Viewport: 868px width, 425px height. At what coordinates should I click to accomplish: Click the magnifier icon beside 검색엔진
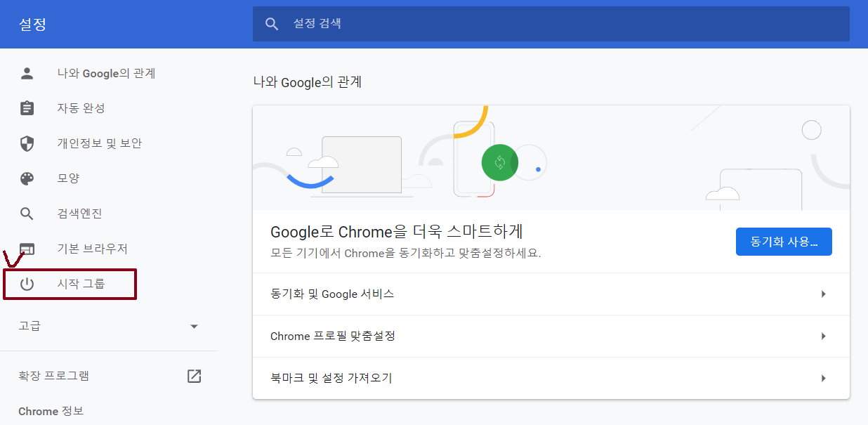(x=27, y=214)
